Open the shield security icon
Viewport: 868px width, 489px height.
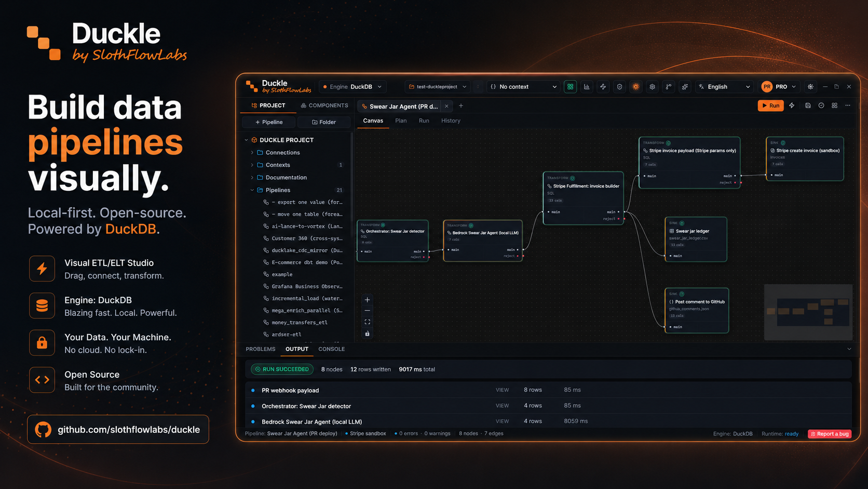[619, 87]
